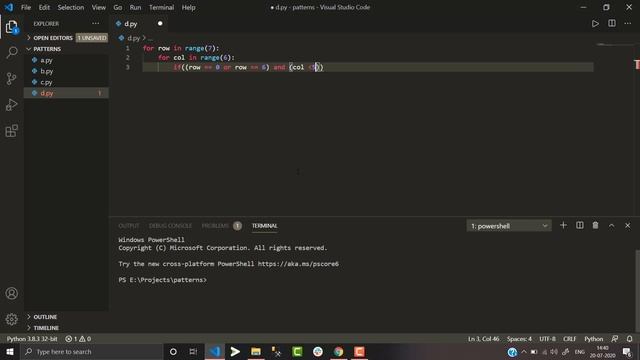The height and width of the screenshot is (360, 640).
Task: Click errors and warnings status indicator
Action: (78, 339)
